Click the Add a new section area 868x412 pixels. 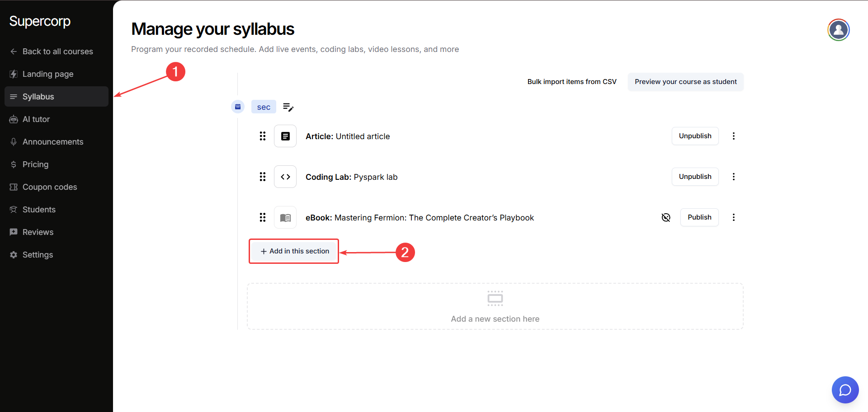pyautogui.click(x=495, y=306)
